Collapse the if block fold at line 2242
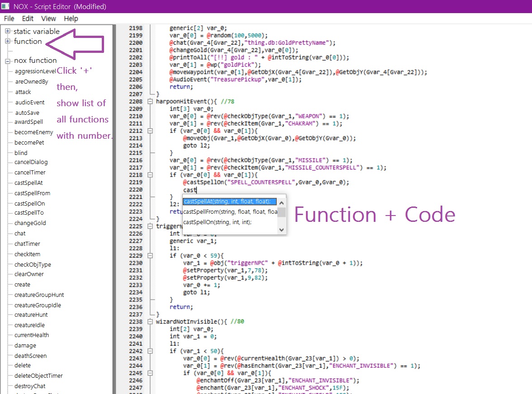The height and width of the screenshot is (394, 532). tap(150, 351)
